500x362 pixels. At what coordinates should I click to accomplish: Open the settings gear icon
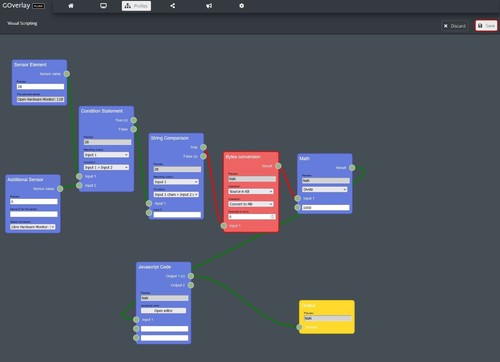click(x=242, y=6)
